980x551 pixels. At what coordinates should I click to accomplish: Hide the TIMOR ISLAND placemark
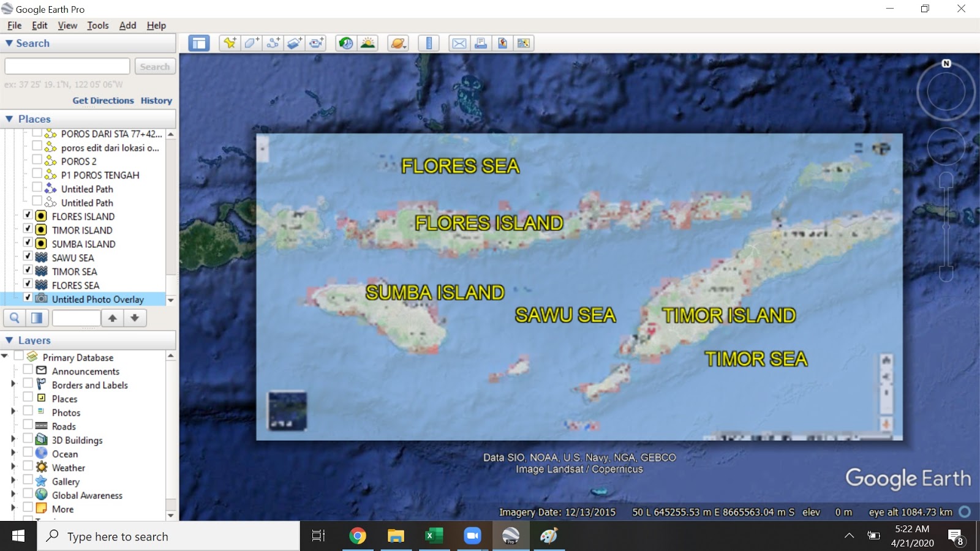28,230
